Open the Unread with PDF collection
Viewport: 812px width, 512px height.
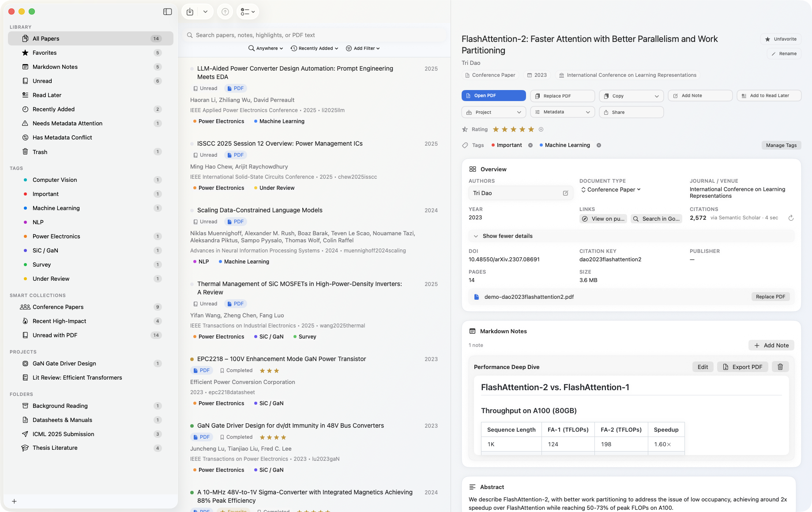point(90,335)
